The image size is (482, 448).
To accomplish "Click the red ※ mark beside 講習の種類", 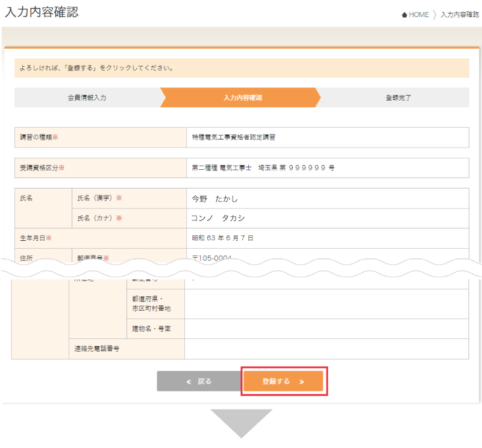I will [x=55, y=137].
